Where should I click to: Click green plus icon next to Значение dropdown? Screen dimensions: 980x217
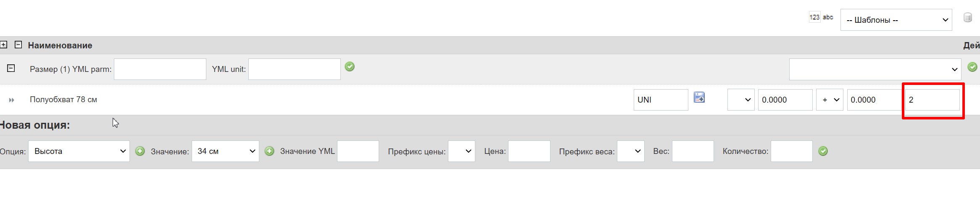pos(269,151)
